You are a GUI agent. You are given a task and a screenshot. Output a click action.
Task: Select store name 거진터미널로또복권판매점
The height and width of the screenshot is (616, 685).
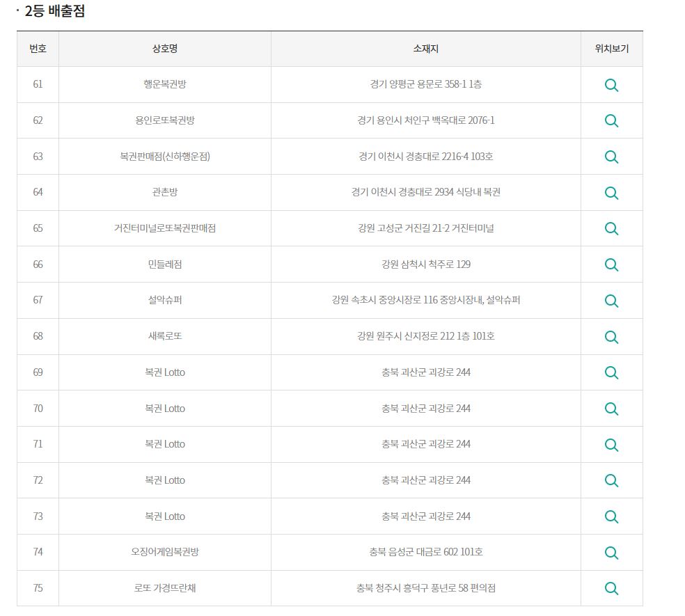(165, 228)
